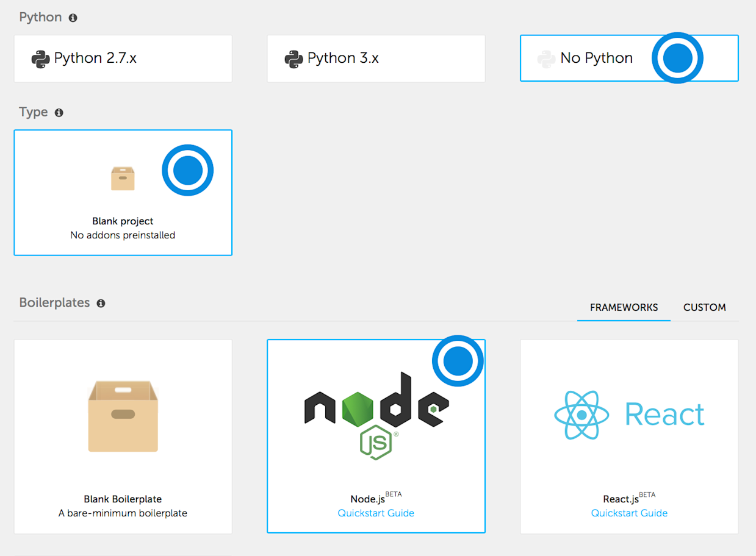The height and width of the screenshot is (556, 756).
Task: Click the No Python label text
Action: [597, 59]
